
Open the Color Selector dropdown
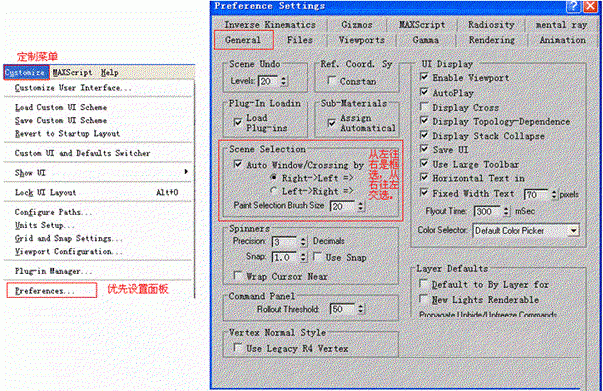pos(526,231)
